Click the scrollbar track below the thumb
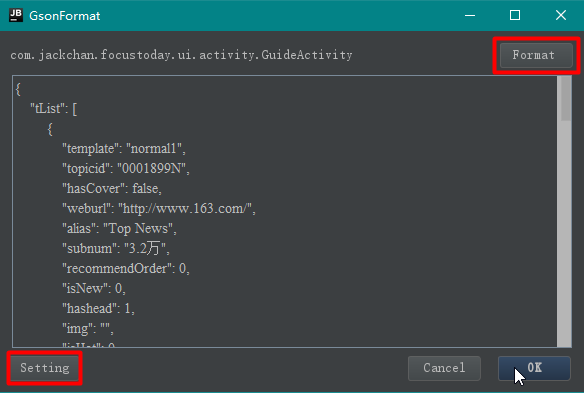Image resolution: width=584 pixels, height=393 pixels. coord(566,234)
